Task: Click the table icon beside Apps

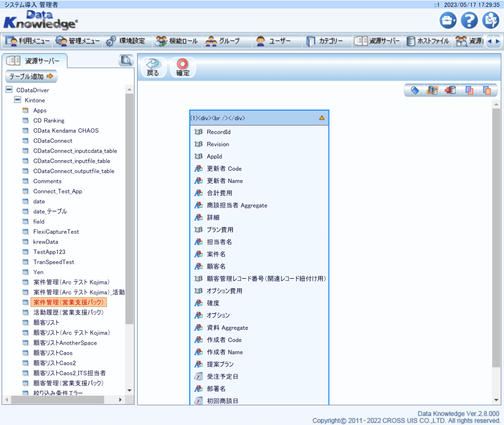Action: pos(26,110)
